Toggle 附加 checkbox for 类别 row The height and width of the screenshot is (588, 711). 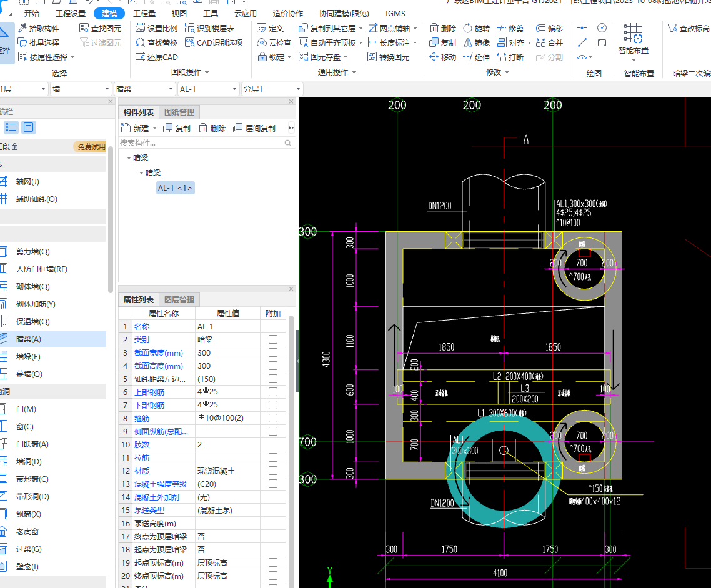[x=273, y=339]
